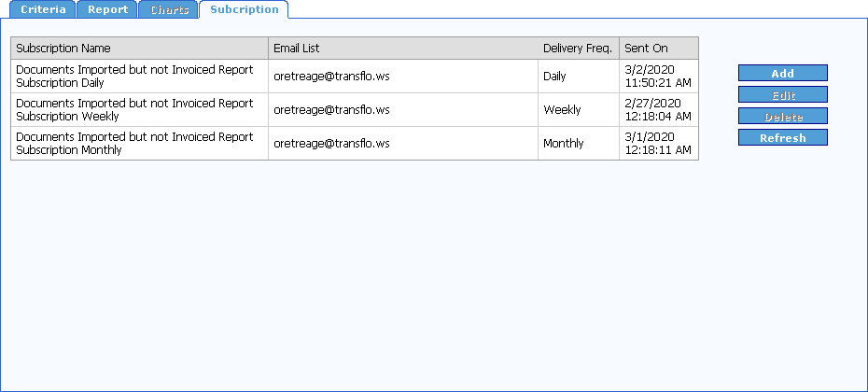Click the Delivery Freq. column header
The width and height of the screenshot is (868, 392).
point(578,49)
